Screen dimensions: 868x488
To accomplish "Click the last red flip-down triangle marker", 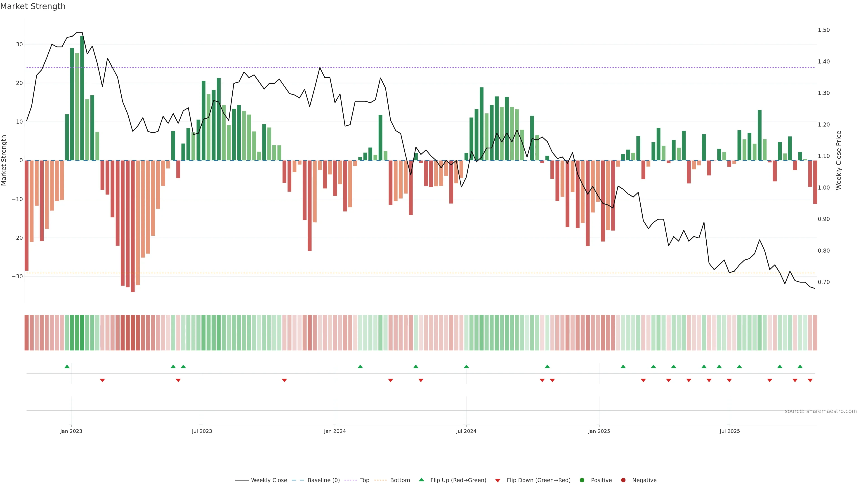I will tap(810, 380).
